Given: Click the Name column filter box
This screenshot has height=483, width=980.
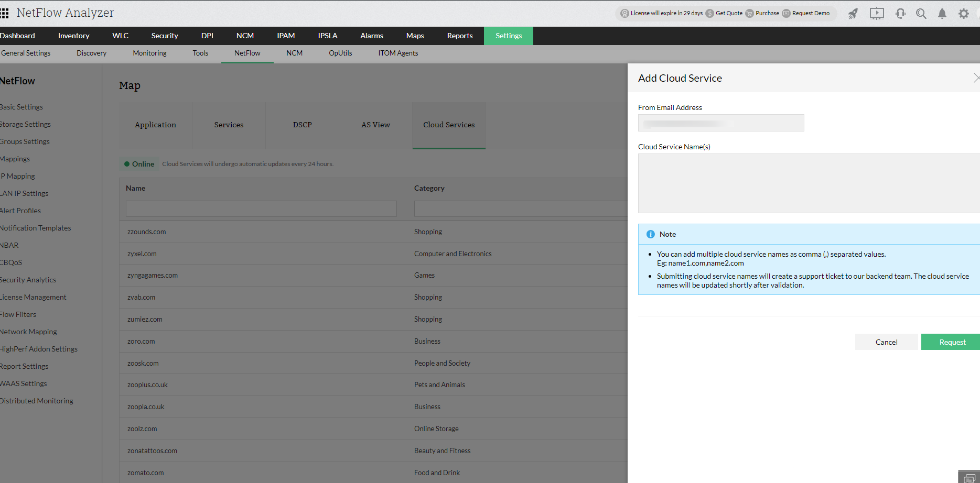Looking at the screenshot, I should 261,208.
